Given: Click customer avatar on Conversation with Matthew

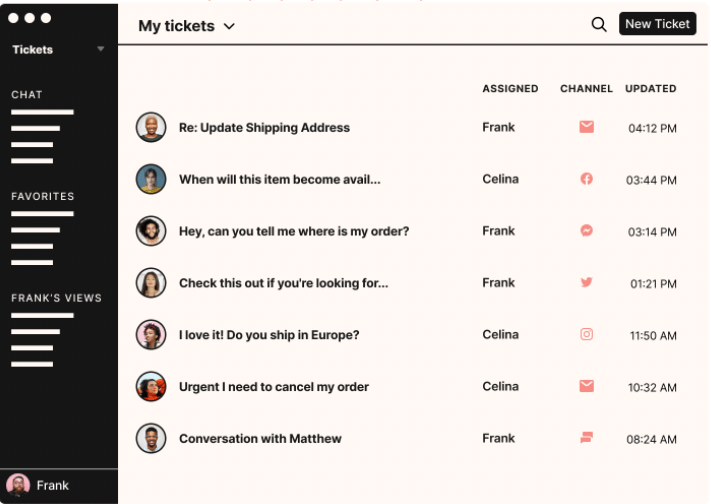Looking at the screenshot, I should [151, 438].
